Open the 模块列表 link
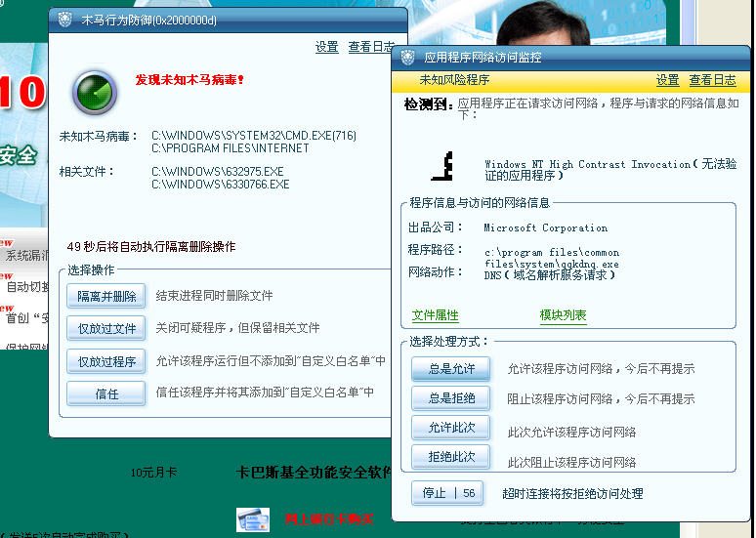 564,315
